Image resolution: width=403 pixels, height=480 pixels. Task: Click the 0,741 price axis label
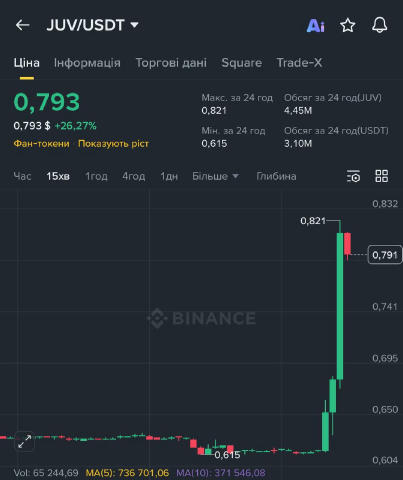click(385, 307)
